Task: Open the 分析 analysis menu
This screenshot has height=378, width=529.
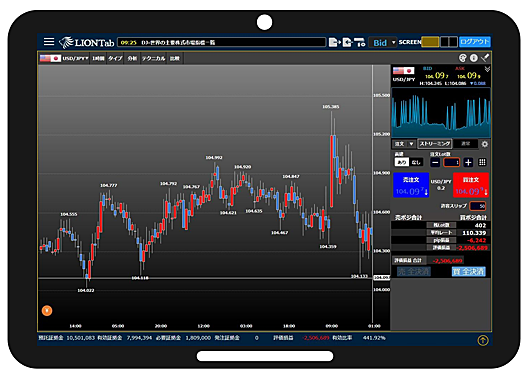Action: click(x=132, y=58)
